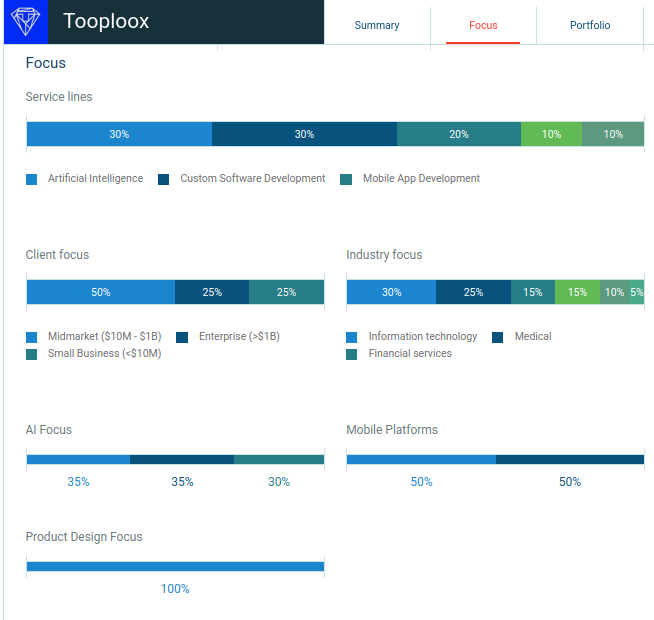Click the 'Enterprise (>$1B)' label
This screenshot has width=654, height=620.
[x=239, y=336]
